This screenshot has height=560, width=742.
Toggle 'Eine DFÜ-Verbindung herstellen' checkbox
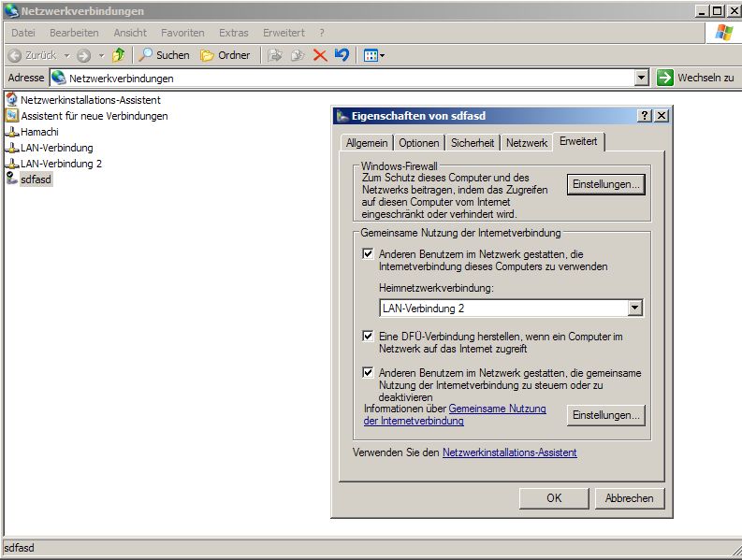pos(368,336)
